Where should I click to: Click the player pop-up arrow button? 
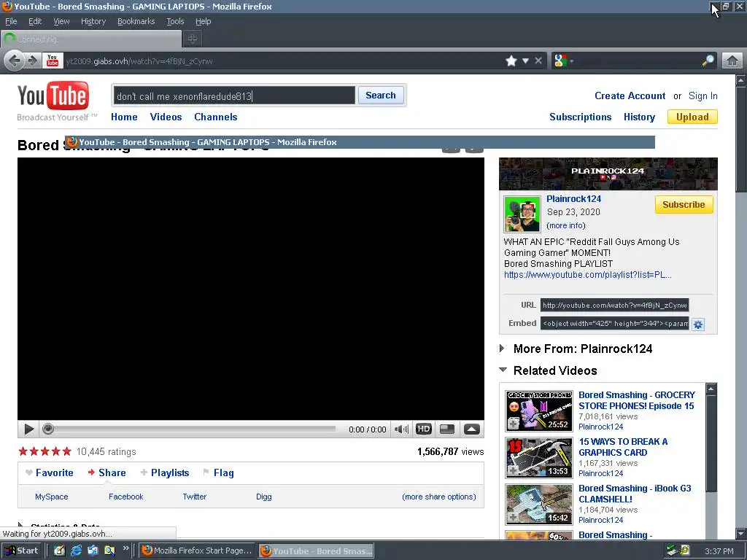click(472, 429)
